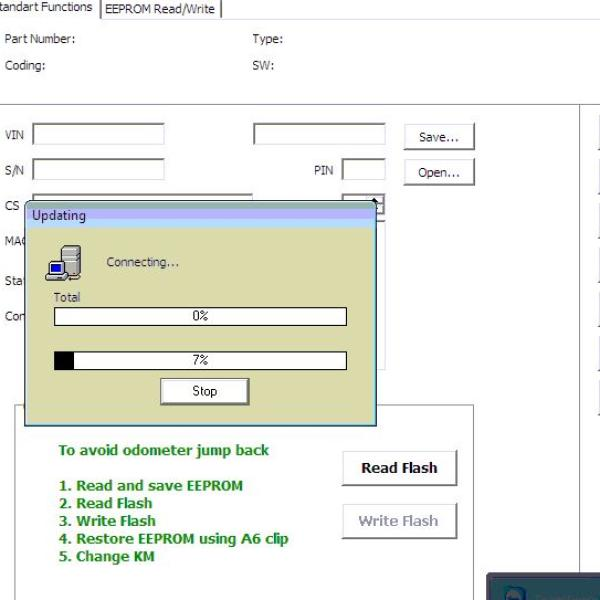600x600 pixels.
Task: Click the Save... button
Action: tap(438, 137)
